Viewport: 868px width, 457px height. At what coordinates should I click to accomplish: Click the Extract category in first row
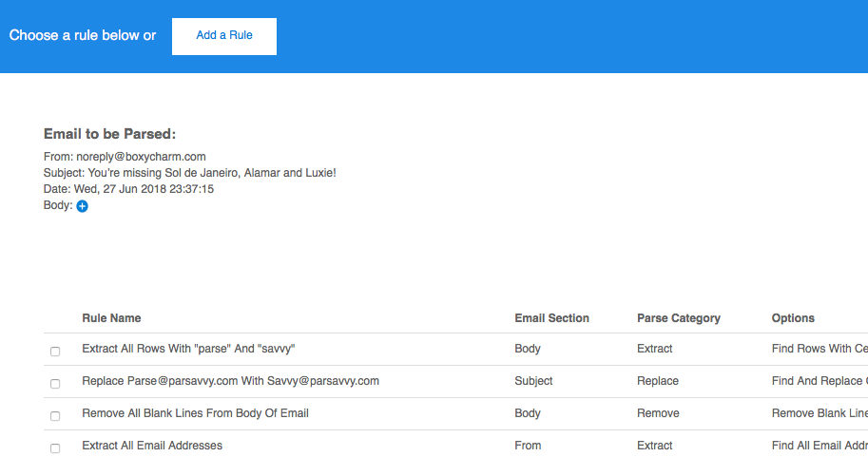654,350
